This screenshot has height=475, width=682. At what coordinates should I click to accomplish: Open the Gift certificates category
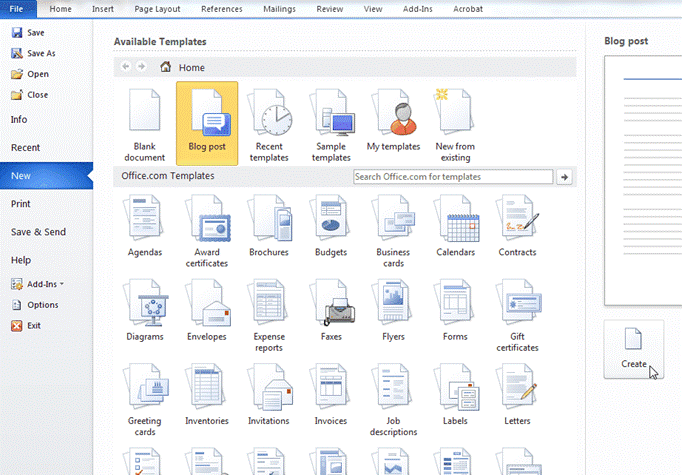(518, 315)
